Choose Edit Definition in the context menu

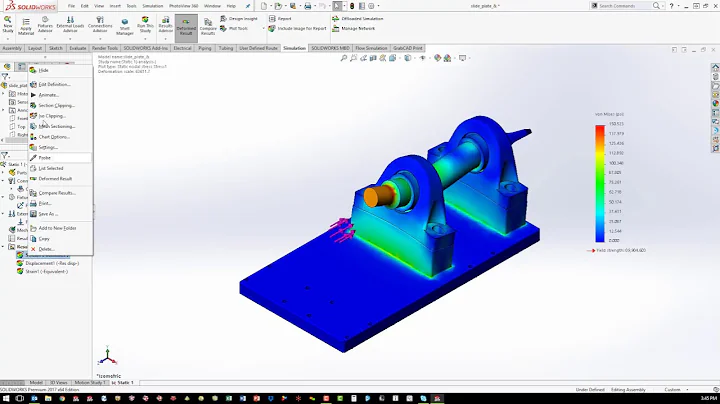(60, 84)
